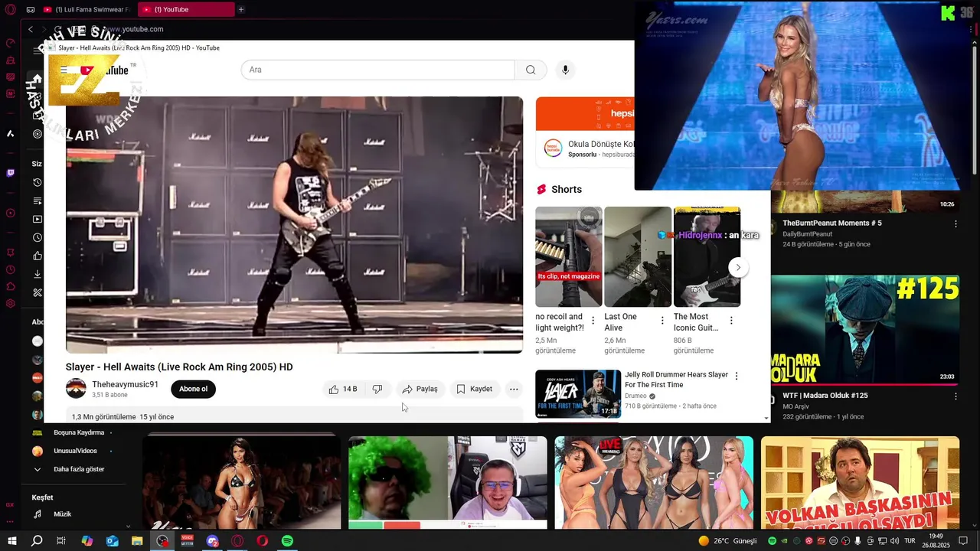Open the Windows notification center
The height and width of the screenshot is (551, 980).
pyautogui.click(x=965, y=541)
